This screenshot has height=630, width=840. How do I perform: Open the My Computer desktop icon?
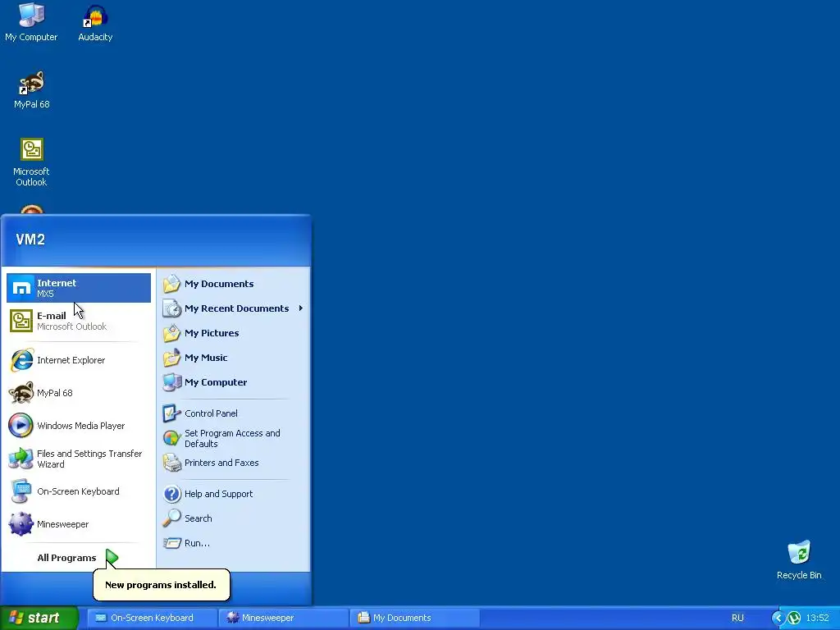point(31,22)
